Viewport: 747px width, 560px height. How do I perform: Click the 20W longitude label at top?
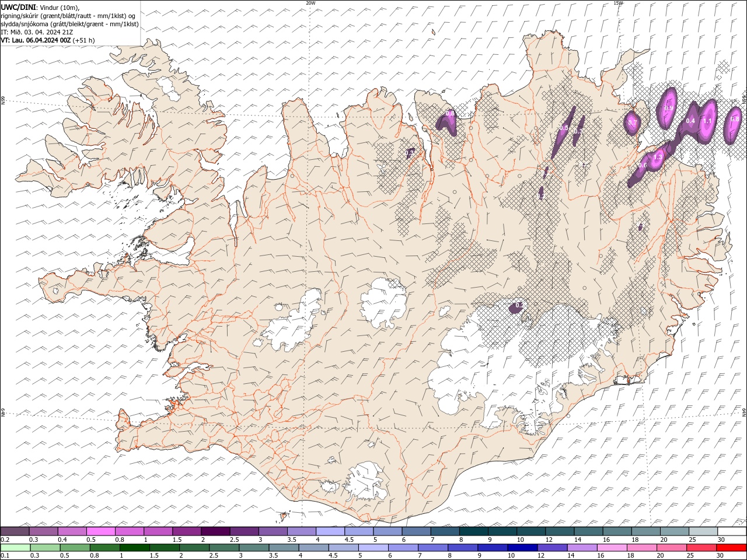pos(310,3)
